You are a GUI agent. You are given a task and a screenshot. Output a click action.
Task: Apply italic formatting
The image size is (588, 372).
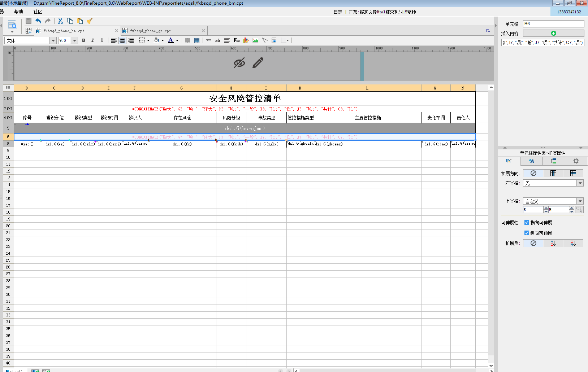click(93, 40)
